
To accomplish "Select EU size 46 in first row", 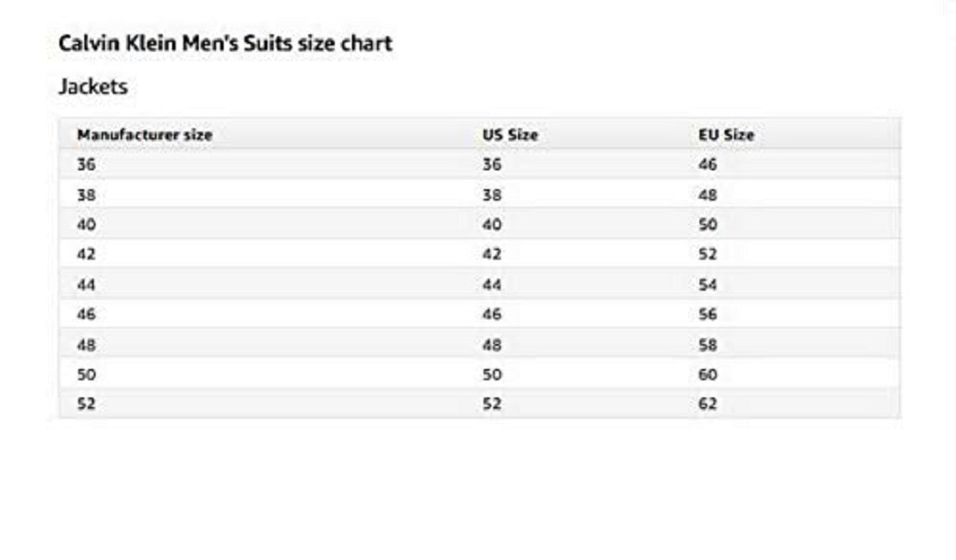I will pos(707,165).
